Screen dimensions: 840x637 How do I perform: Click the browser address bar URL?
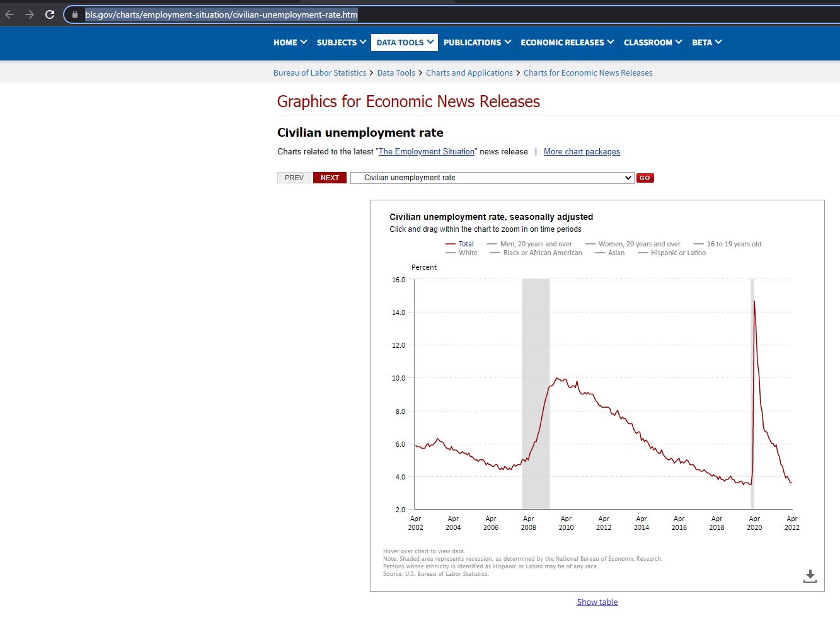tap(221, 14)
